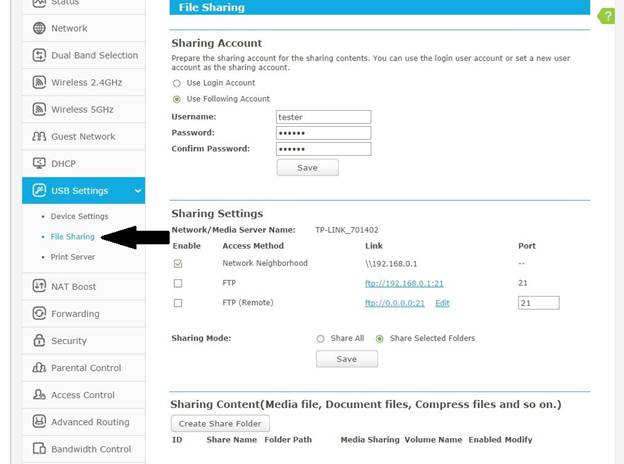Go to Advanced Routing page

tap(84, 422)
